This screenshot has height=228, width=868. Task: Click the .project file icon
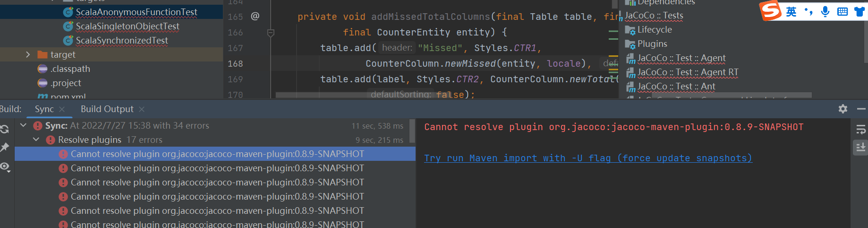tap(43, 83)
